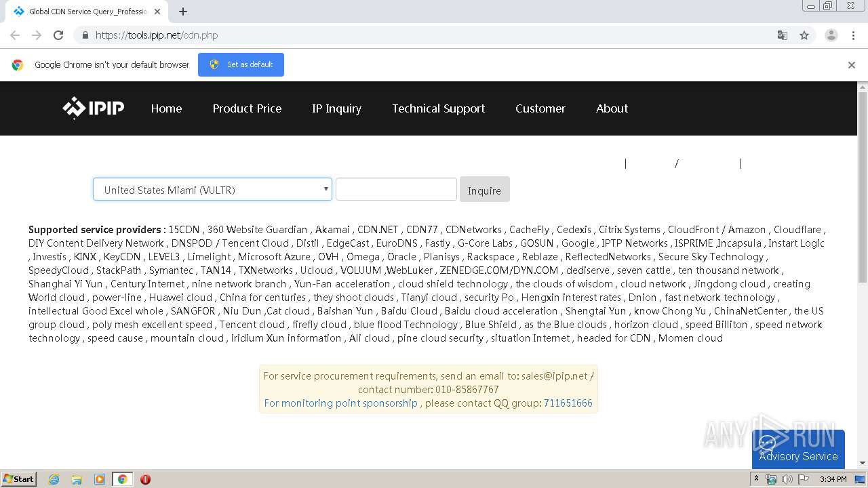The width and height of the screenshot is (868, 488).
Task: Click Cloudflare provider text
Action: [797, 230]
